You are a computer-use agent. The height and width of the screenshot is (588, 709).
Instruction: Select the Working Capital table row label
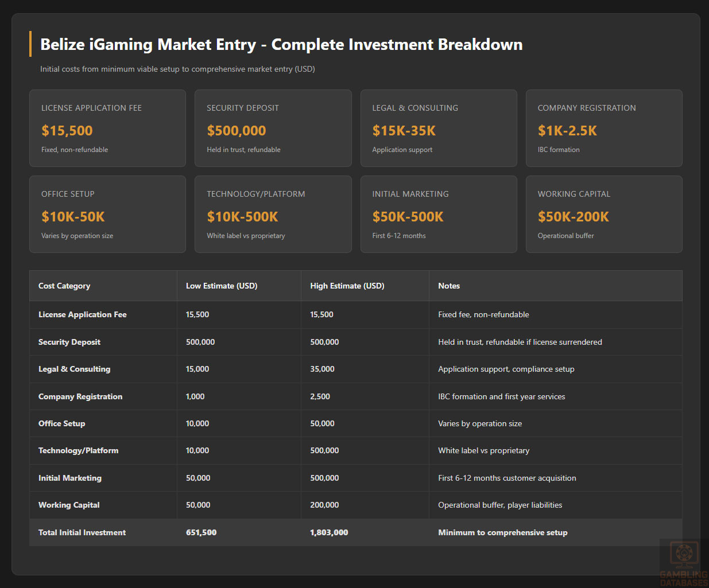click(69, 505)
